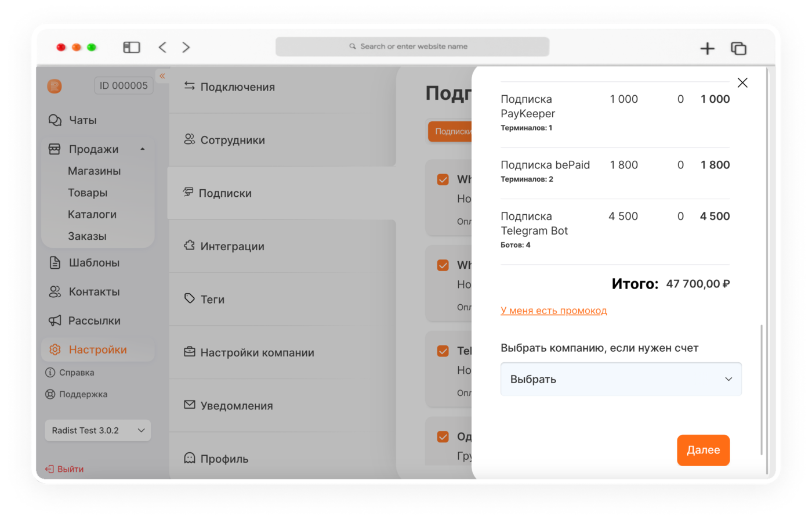The image size is (812, 519).
Task: Open Товары under Продажи
Action: (x=88, y=193)
